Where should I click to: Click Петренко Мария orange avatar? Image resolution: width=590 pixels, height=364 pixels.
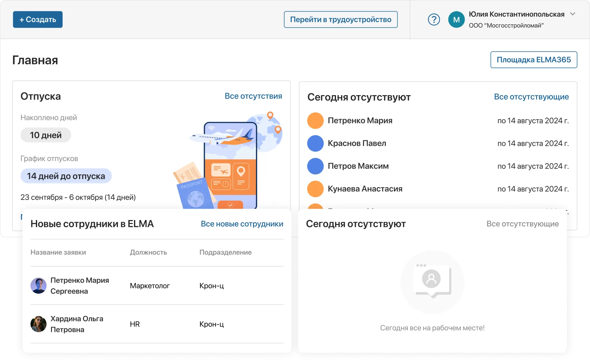coord(315,121)
